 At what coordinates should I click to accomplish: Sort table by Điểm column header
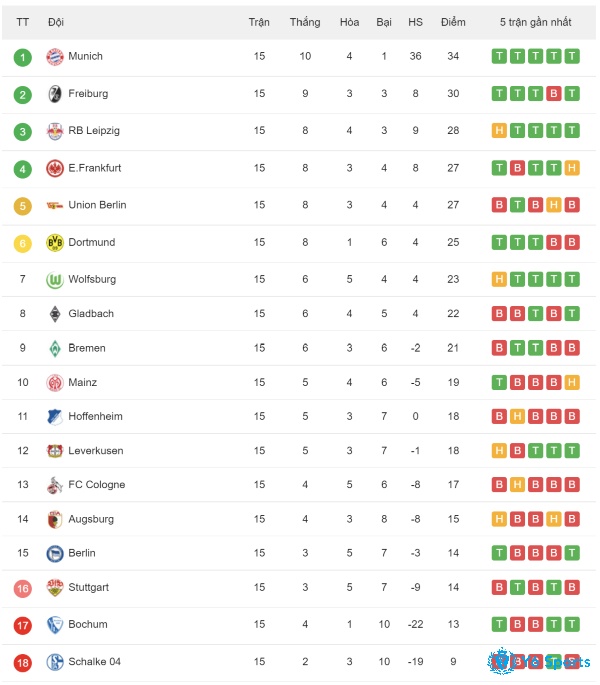pyautogui.click(x=453, y=22)
